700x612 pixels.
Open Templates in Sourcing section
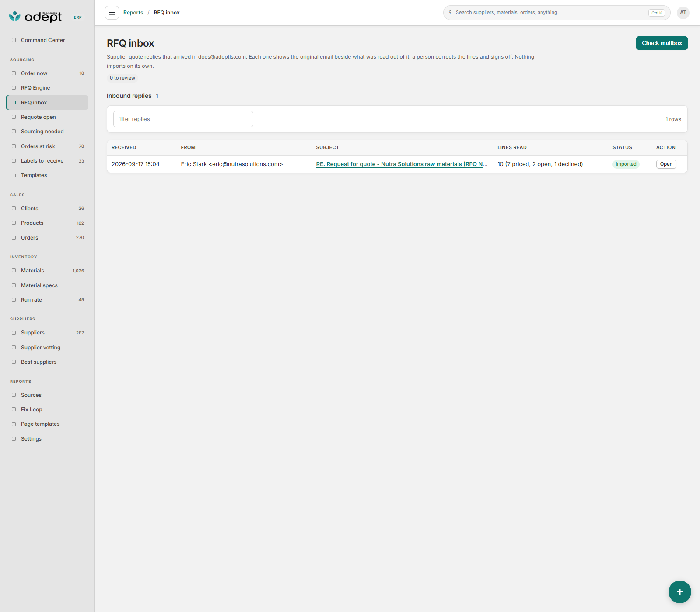(x=47, y=175)
